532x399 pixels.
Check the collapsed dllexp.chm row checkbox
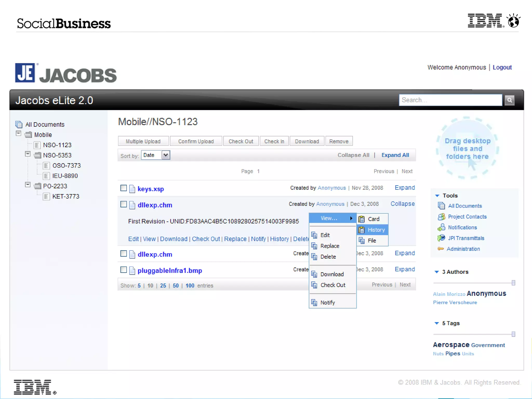124,253
